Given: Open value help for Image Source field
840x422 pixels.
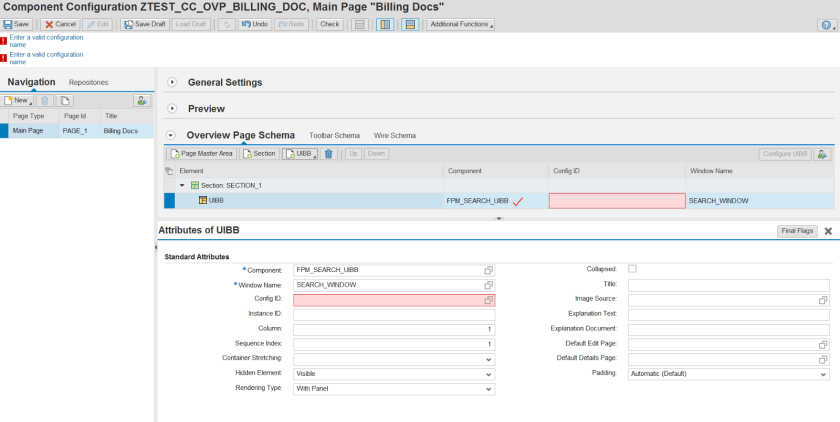Looking at the screenshot, I should (x=823, y=299).
